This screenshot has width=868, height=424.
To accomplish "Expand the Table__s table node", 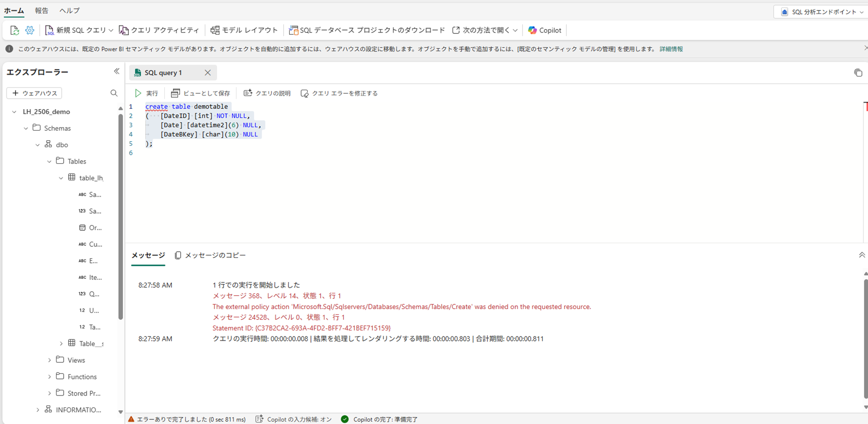I will coord(61,344).
